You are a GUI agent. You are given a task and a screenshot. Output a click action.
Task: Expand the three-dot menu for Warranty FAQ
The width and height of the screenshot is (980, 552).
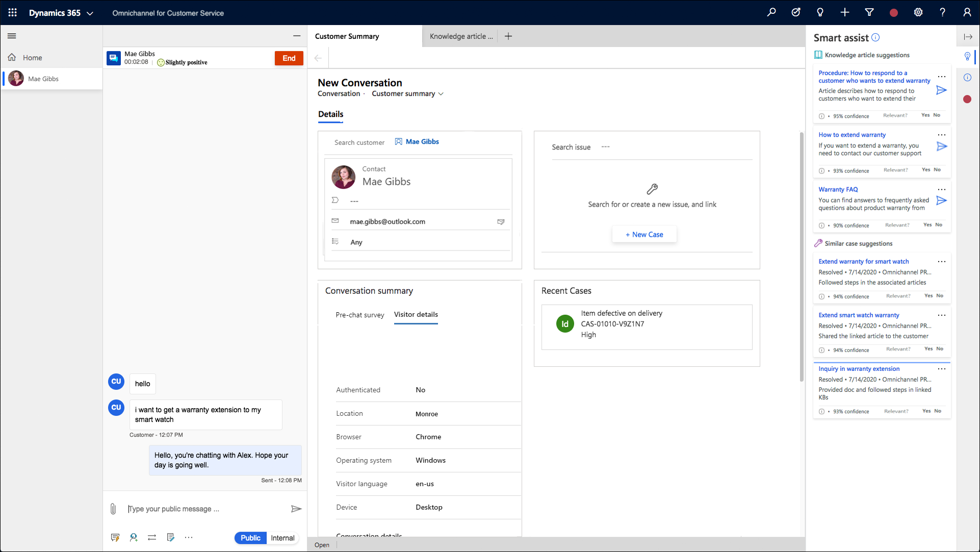(x=942, y=189)
